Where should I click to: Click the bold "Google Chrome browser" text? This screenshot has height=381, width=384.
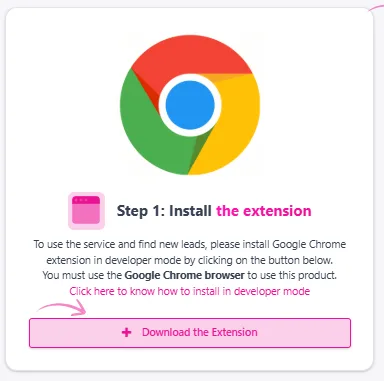click(x=185, y=276)
